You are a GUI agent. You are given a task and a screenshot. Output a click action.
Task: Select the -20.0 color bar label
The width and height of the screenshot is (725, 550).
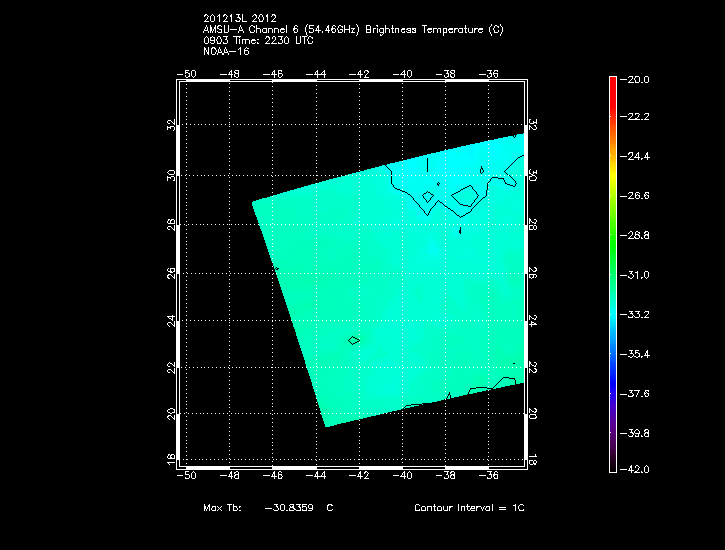(638, 79)
